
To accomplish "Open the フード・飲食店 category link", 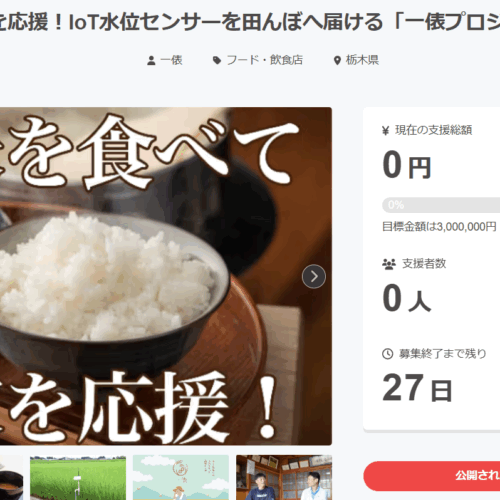I will 265,60.
